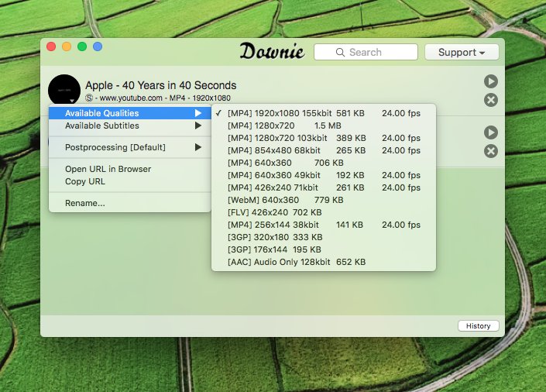546x392 pixels.
Task: Select MP4 1280x720 1.5 MB quality
Action: [324, 126]
